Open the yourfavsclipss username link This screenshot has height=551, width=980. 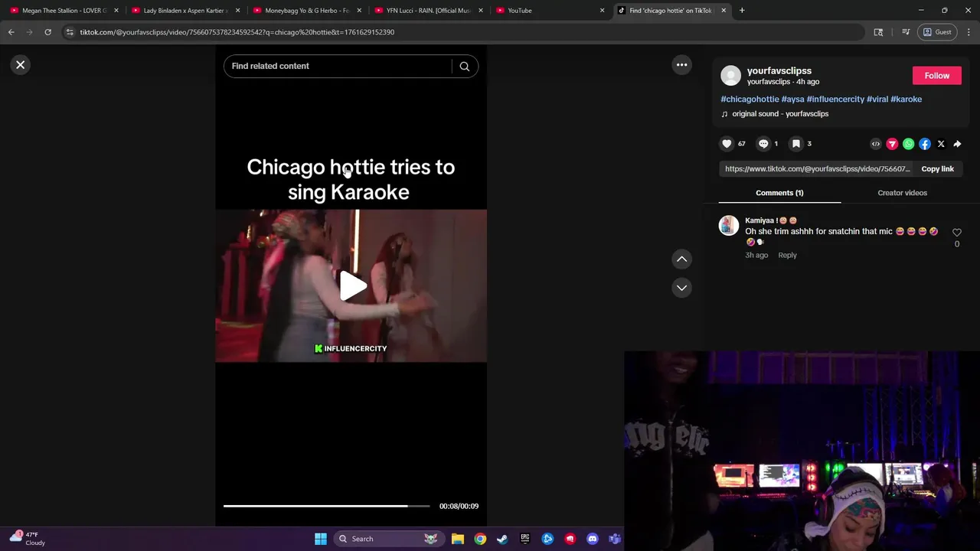779,70
